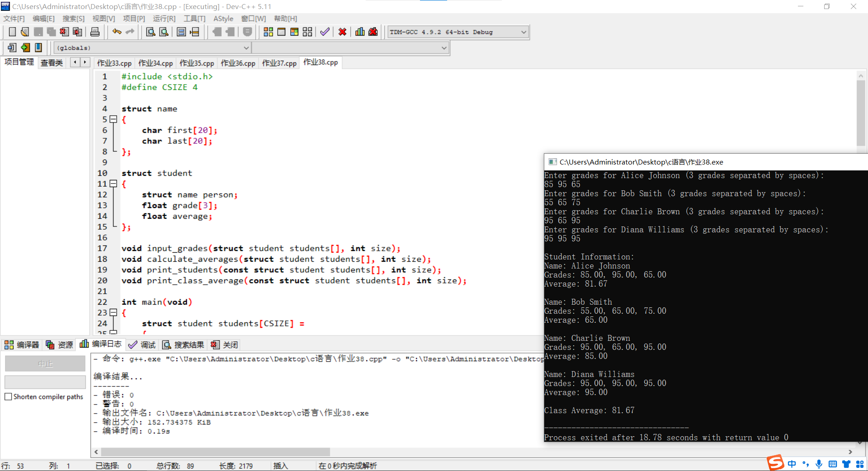Collapse the struct name fold at line 5
This screenshot has height=471, width=868.
coord(113,119)
